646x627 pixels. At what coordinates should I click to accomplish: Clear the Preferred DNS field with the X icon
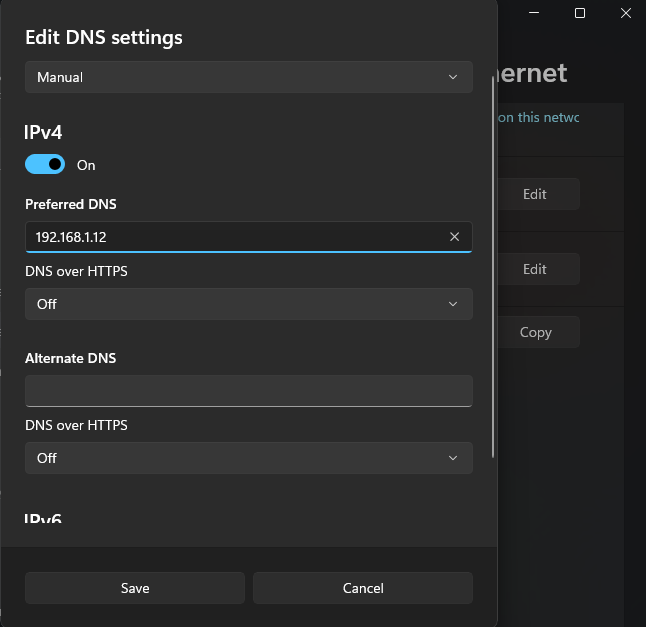click(x=454, y=237)
